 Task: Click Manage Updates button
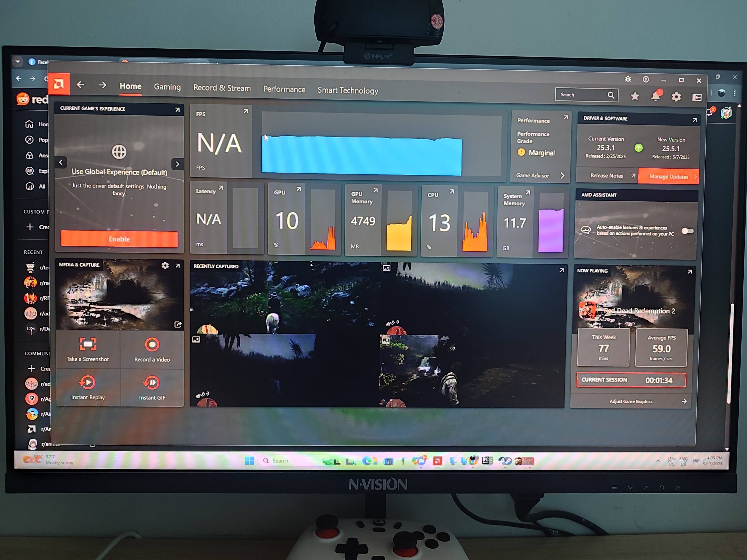tap(668, 177)
